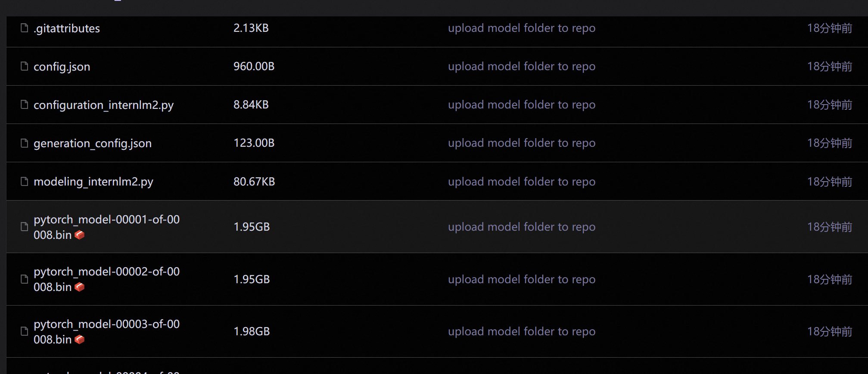This screenshot has width=868, height=374.
Task: Open pytorch_model-00001-of-00008.bin file
Action: point(106,227)
